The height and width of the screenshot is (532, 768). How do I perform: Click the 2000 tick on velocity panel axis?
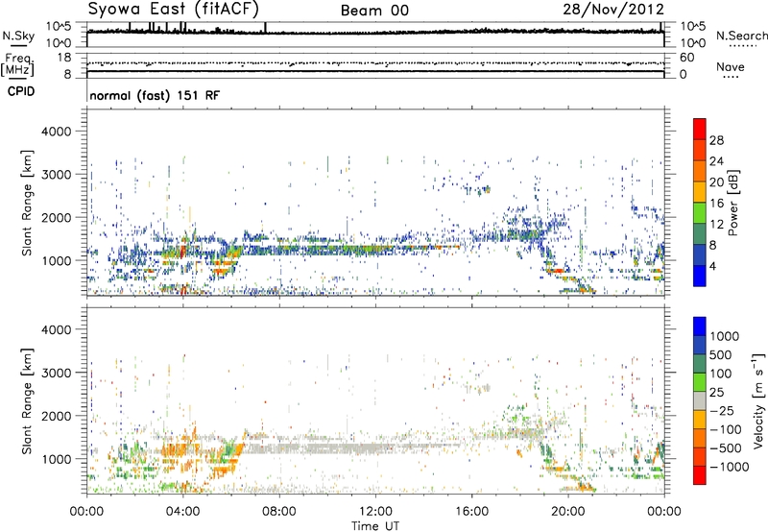point(56,416)
